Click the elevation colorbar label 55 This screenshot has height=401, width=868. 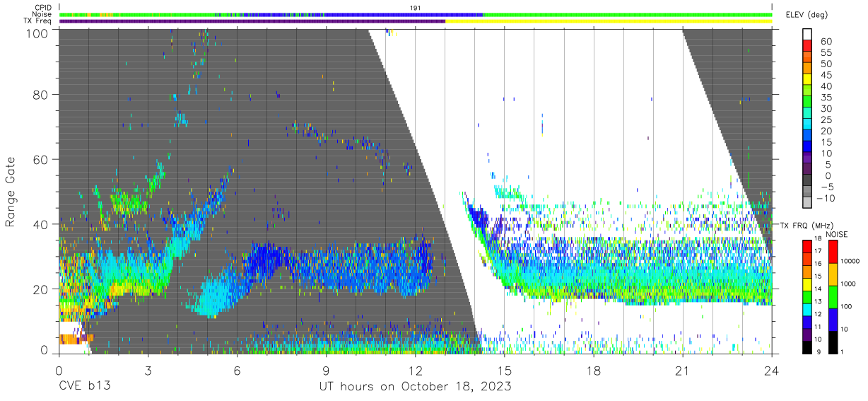(825, 52)
